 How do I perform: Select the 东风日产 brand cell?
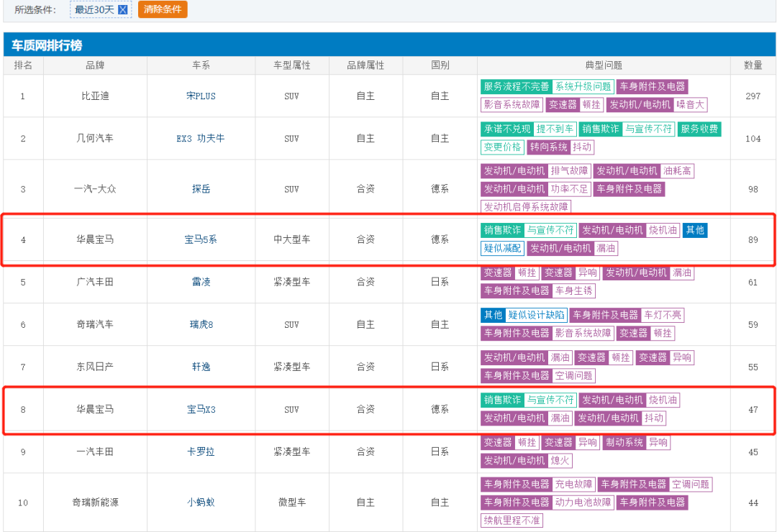[95, 367]
